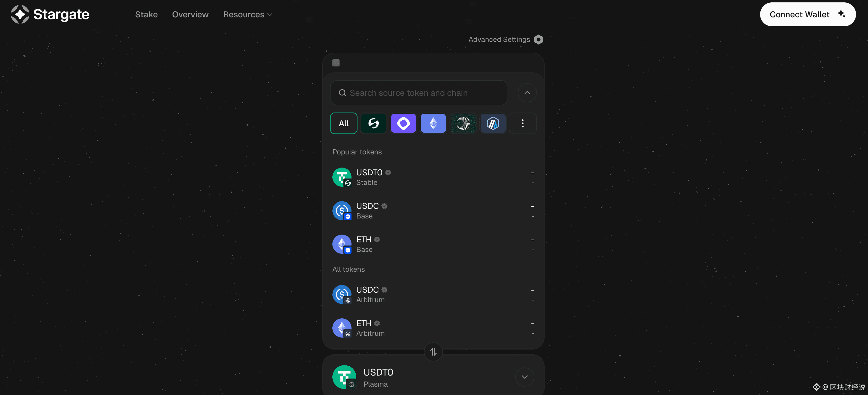Filter by Arbitrum chain icon
The height and width of the screenshot is (395, 868).
[493, 124]
